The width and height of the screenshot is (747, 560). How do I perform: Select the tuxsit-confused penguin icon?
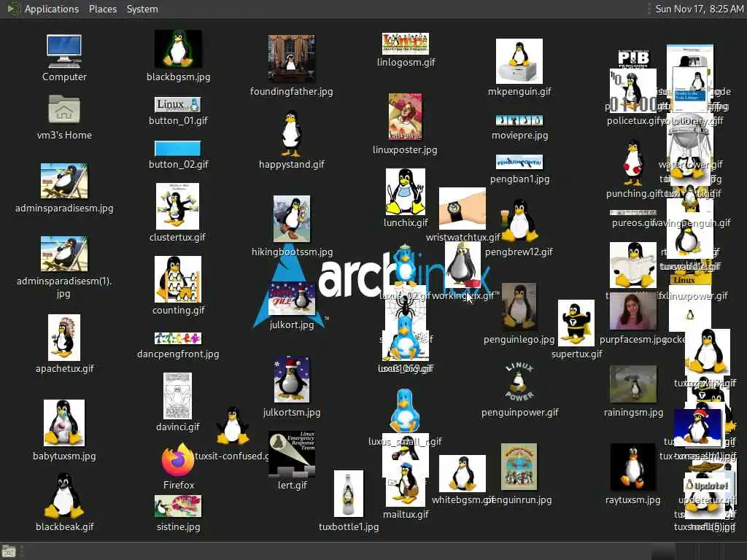click(233, 425)
